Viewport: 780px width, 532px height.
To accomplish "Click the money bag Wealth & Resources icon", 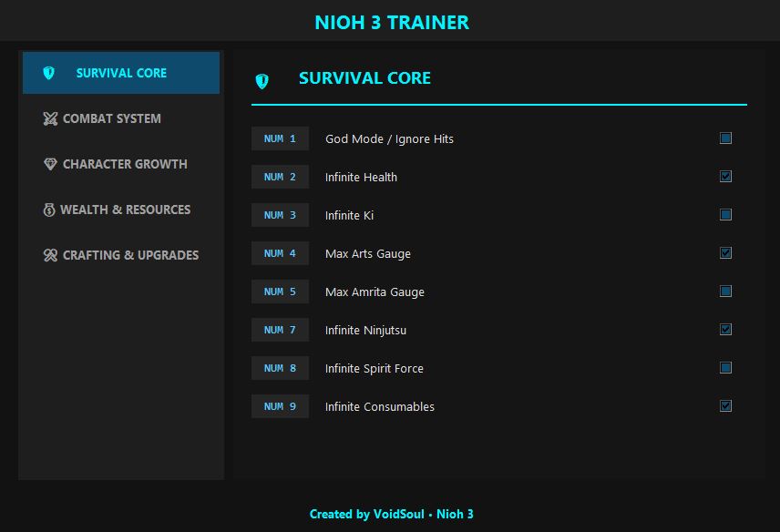I will 49,210.
